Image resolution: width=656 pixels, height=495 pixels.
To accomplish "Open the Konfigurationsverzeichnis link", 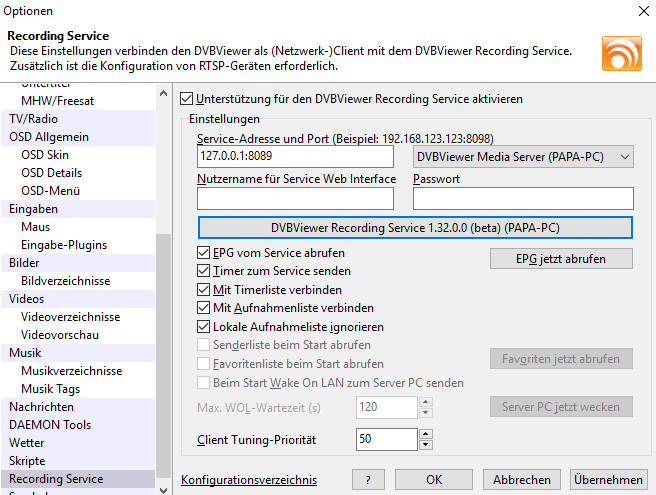I will (x=263, y=480).
